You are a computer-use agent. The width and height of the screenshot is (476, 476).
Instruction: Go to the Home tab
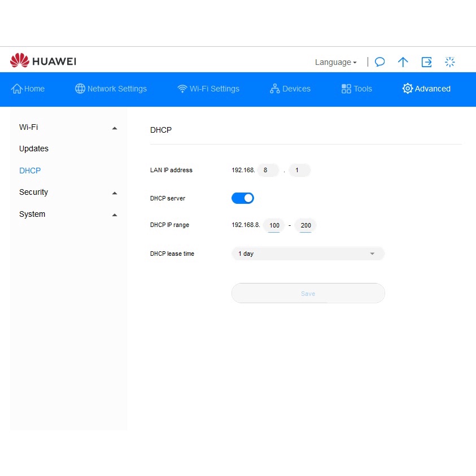(x=28, y=89)
